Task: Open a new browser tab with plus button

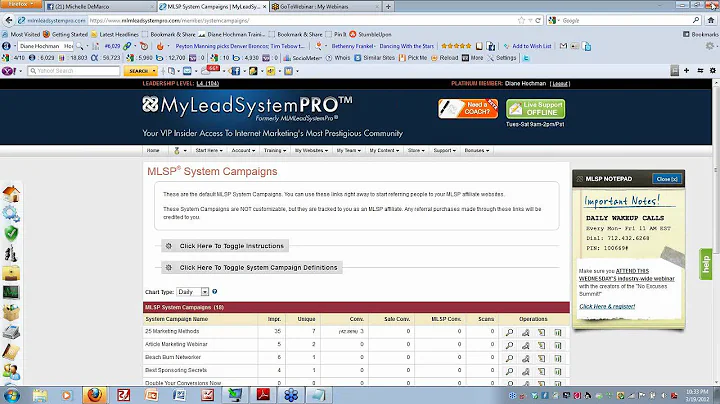Action: pyautogui.click(x=388, y=6)
